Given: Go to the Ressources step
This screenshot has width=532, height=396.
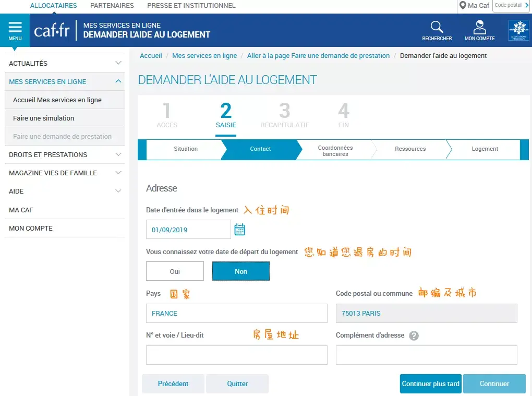Looking at the screenshot, I should pyautogui.click(x=410, y=149).
